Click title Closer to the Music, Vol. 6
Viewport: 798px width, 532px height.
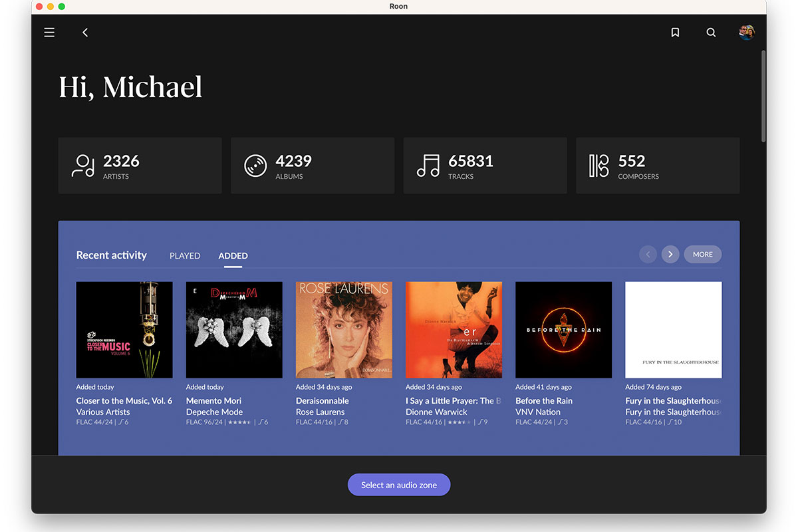124,401
